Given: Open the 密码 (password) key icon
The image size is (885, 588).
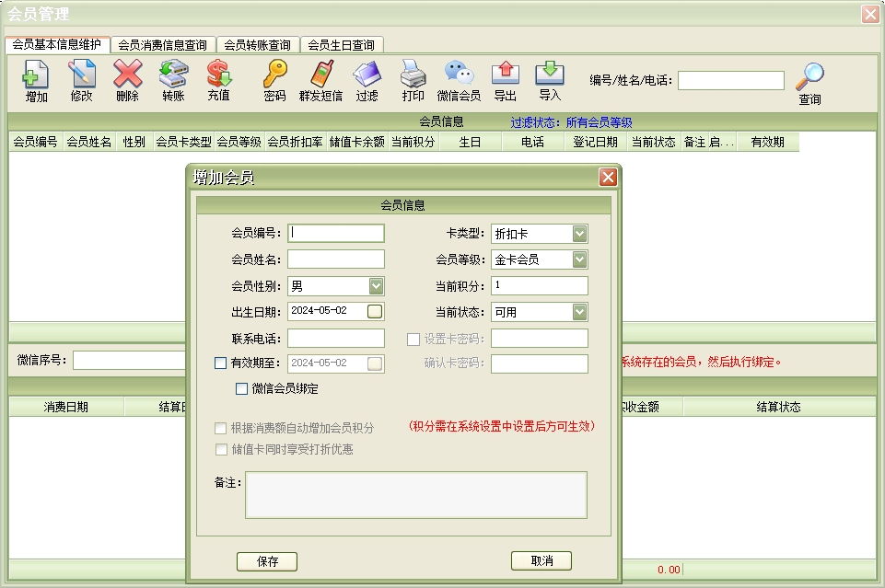Looking at the screenshot, I should pyautogui.click(x=274, y=75).
